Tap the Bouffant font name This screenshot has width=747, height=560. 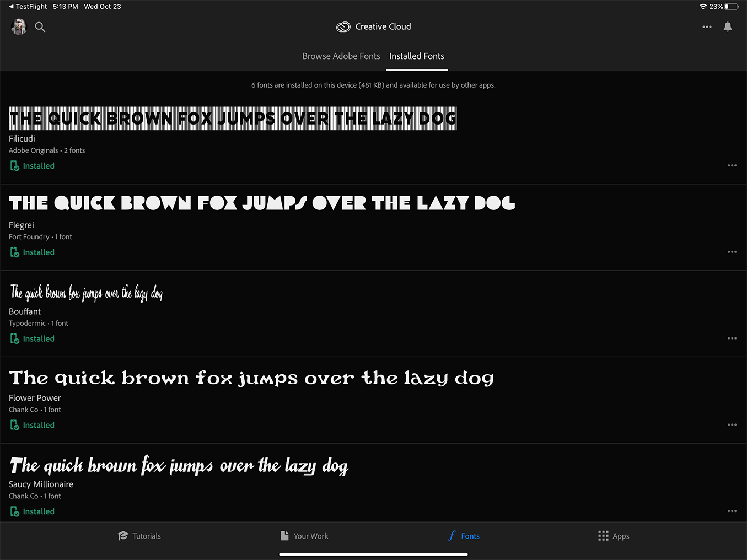click(x=25, y=311)
